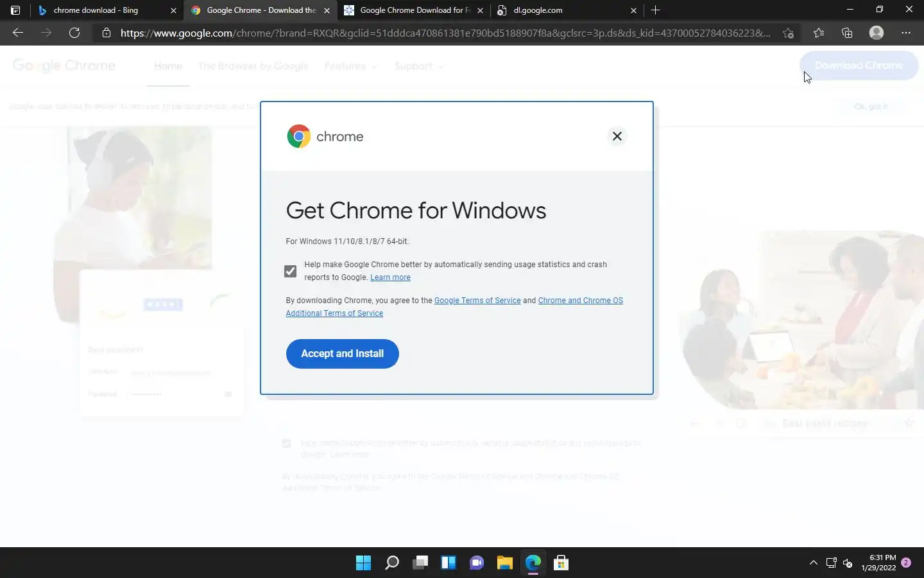This screenshot has width=924, height=578.
Task: Close the chrome download - Bing tab
Action: pyautogui.click(x=173, y=10)
